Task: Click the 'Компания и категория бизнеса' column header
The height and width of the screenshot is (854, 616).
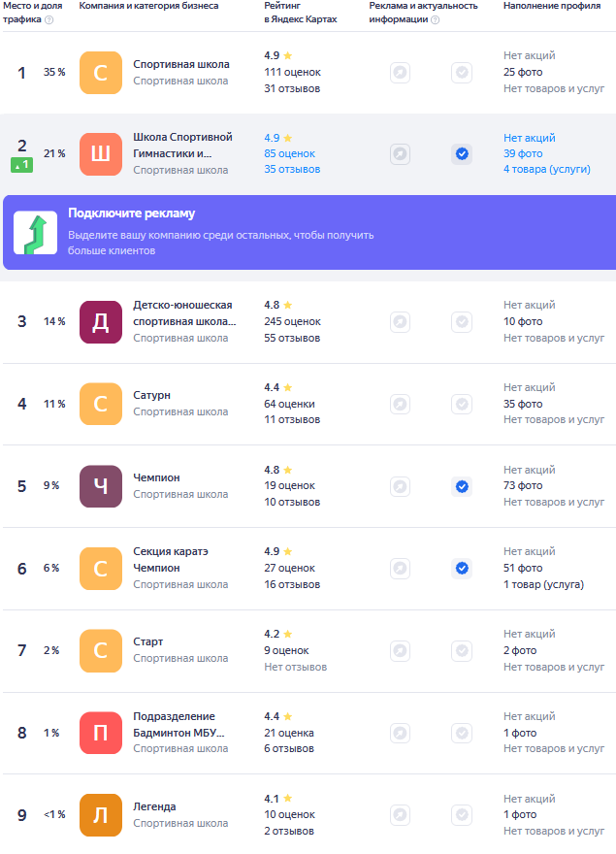Action: [148, 6]
